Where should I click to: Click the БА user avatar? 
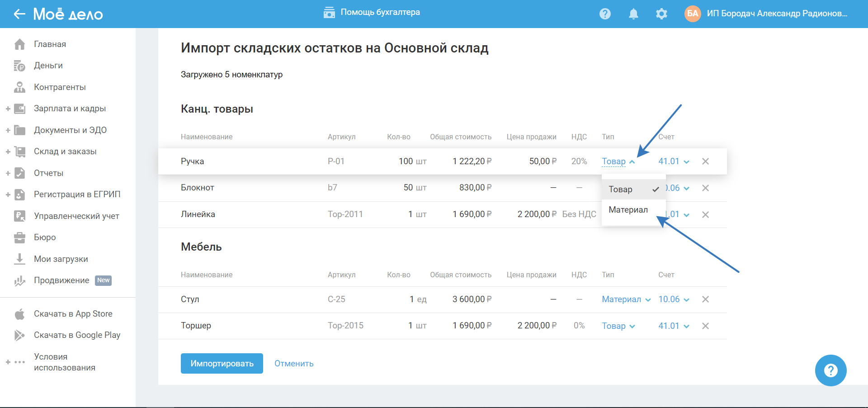tap(693, 14)
